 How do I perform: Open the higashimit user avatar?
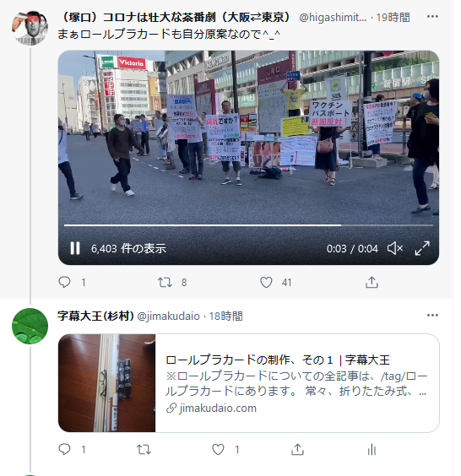pyautogui.click(x=30, y=28)
